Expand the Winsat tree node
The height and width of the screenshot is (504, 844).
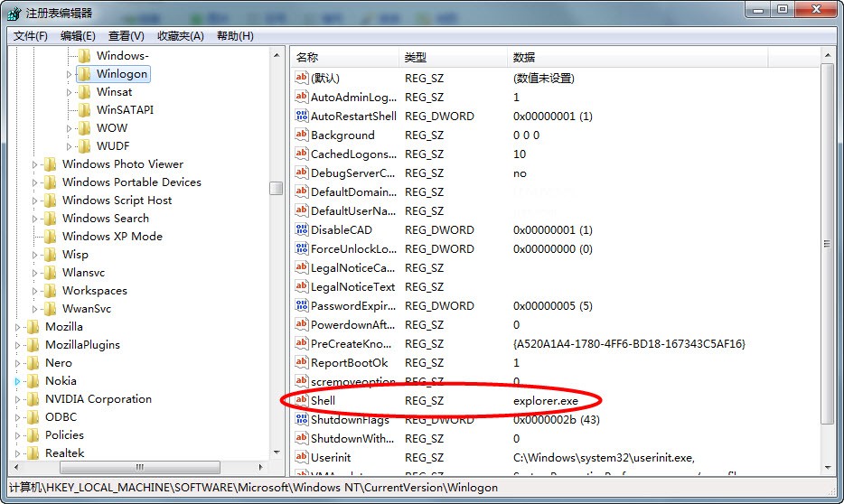click(69, 92)
